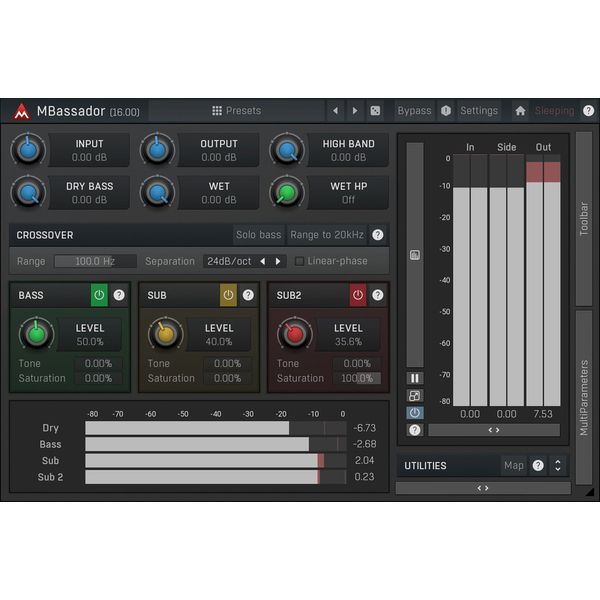Click the red SUB2 level knob
The image size is (600, 600).
(295, 334)
